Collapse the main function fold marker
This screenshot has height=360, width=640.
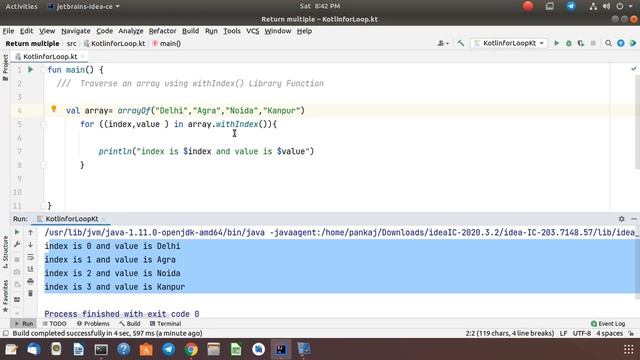[43, 70]
